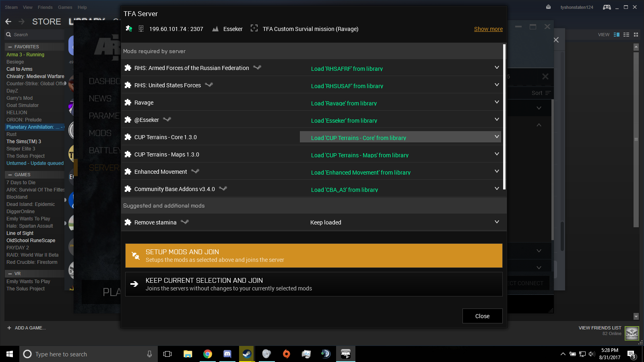
Task: Collapse the GAMES category in the library
Action: click(10, 175)
